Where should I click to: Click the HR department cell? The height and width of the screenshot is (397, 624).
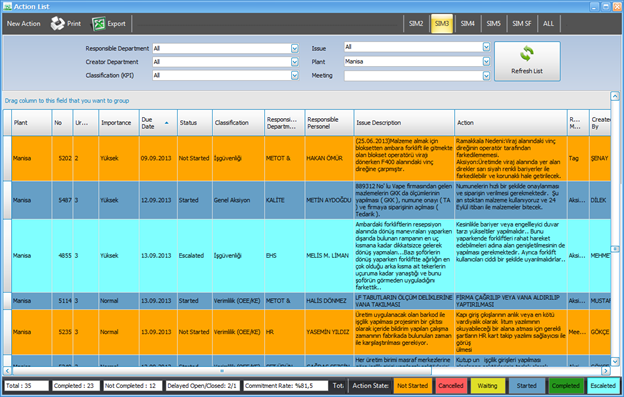pos(285,332)
